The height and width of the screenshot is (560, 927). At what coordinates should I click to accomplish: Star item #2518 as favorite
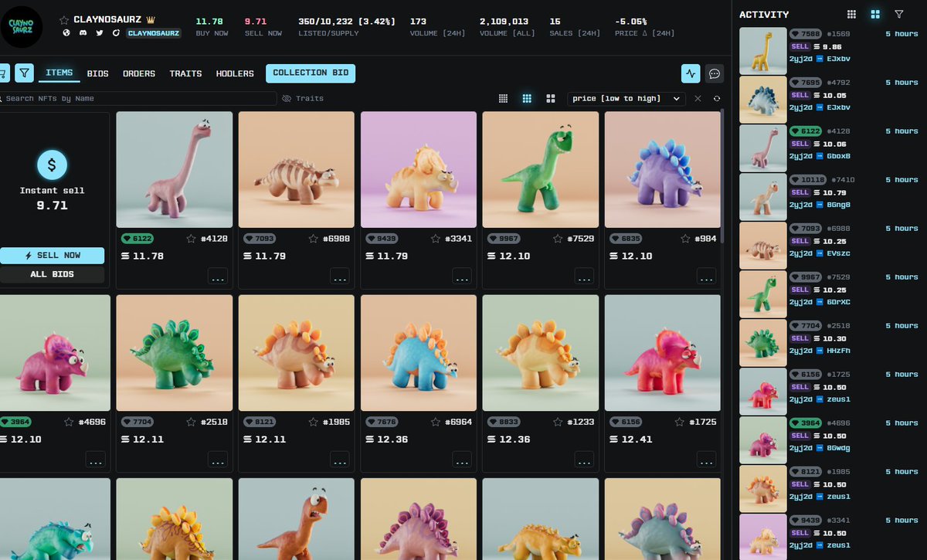[191, 422]
